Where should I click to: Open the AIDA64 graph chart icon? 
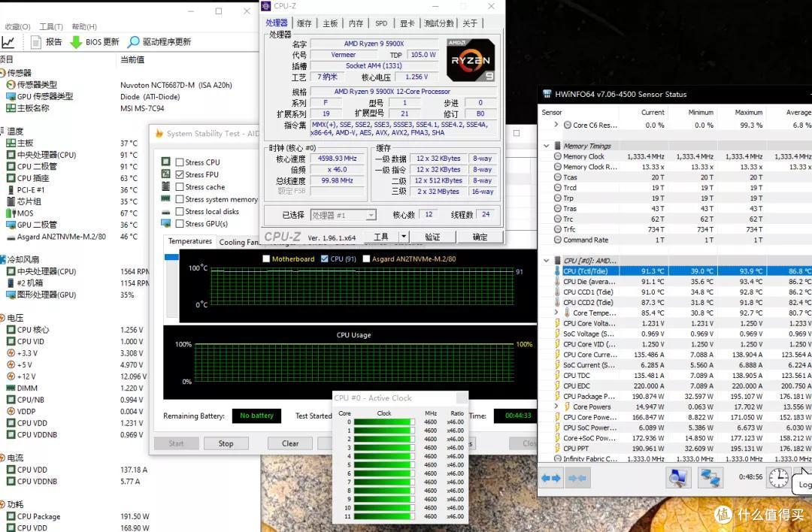[8, 42]
